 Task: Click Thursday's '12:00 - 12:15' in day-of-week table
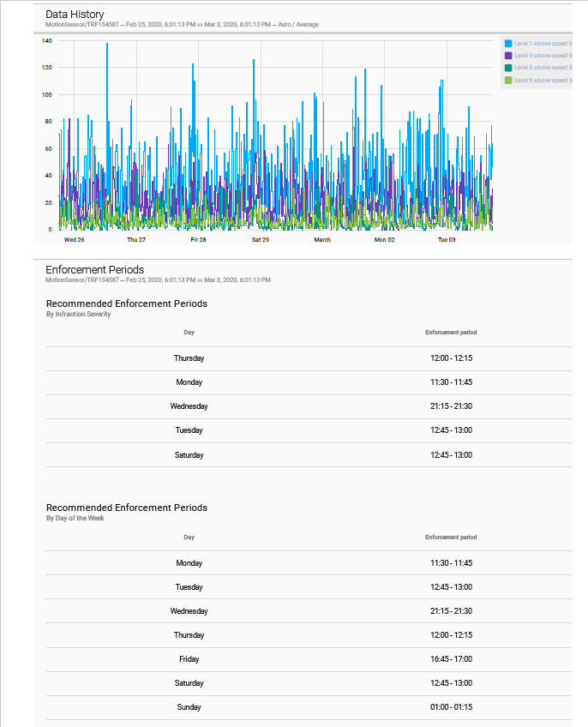[x=451, y=635]
